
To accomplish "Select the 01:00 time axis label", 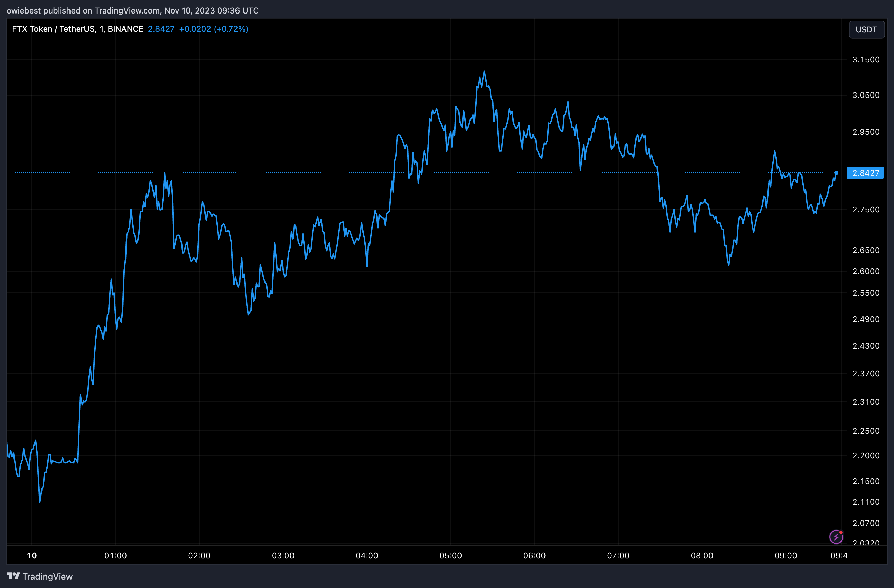I will [x=115, y=555].
